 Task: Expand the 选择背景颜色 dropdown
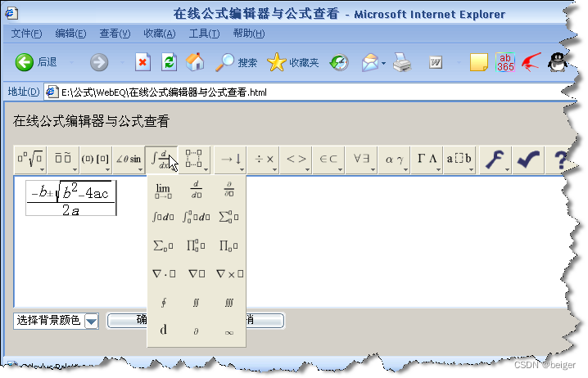point(92,321)
